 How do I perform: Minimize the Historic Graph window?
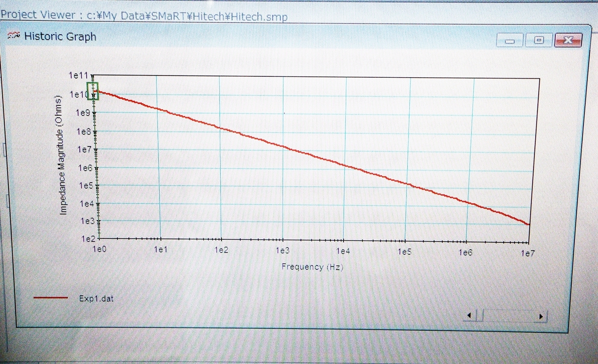tap(509, 41)
